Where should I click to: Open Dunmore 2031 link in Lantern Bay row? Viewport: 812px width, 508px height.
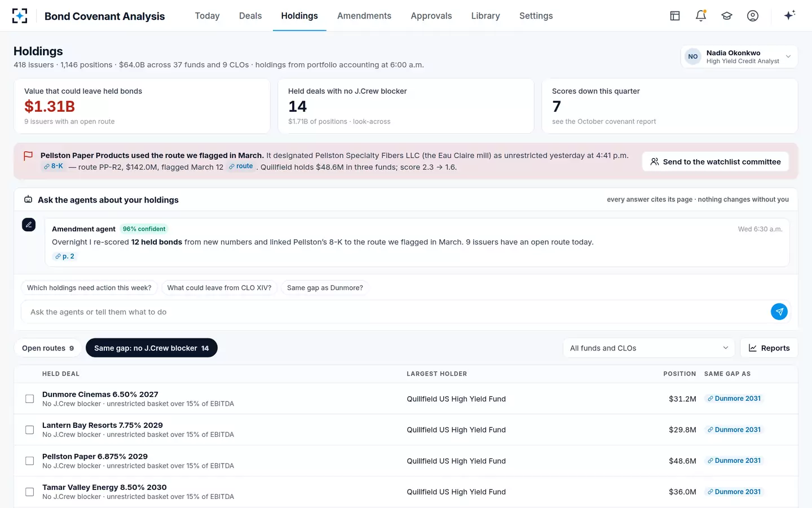point(734,430)
